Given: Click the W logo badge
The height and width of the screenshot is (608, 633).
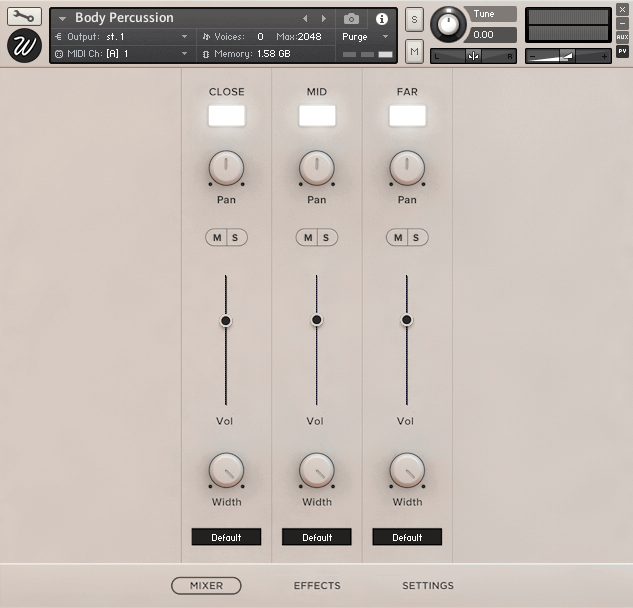Looking at the screenshot, I should [x=25, y=46].
